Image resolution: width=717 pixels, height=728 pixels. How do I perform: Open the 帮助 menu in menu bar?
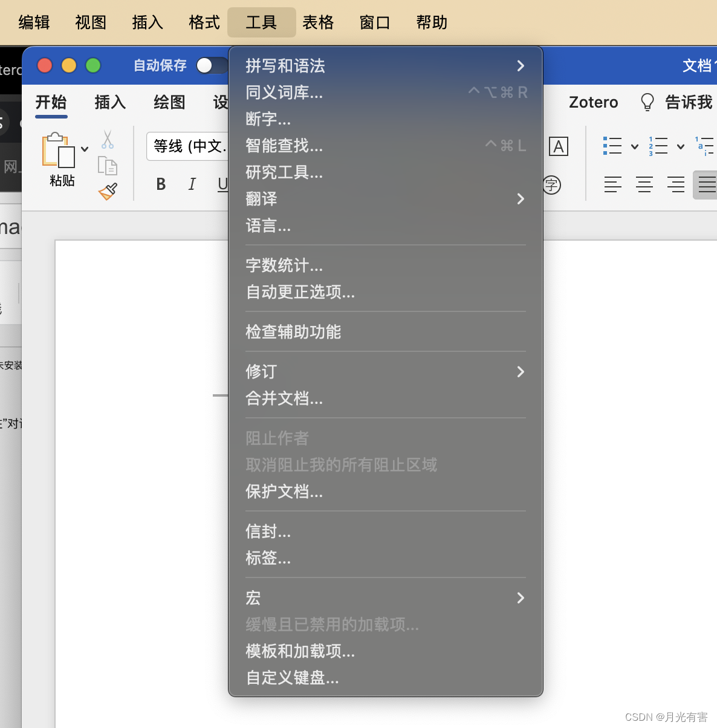[432, 22]
